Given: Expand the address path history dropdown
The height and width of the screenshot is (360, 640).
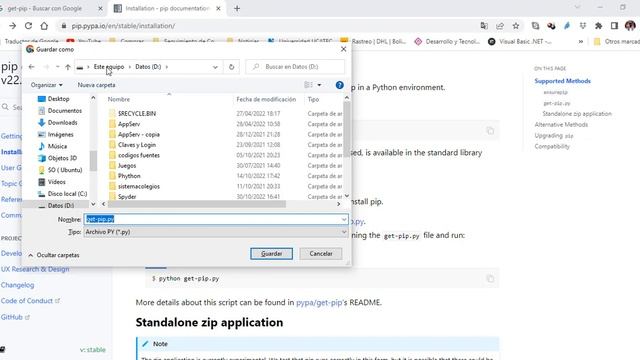Looking at the screenshot, I should point(215,67).
